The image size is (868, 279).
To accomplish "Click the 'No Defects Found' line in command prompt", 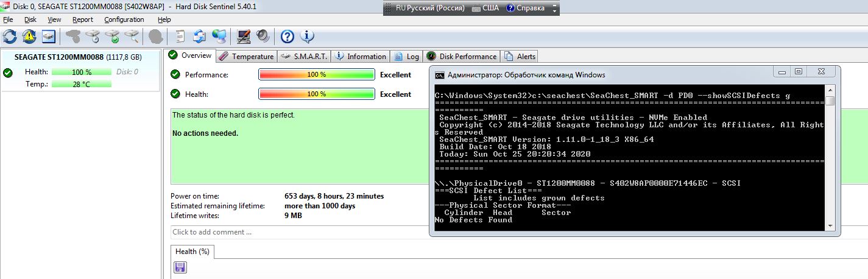I will coord(473,220).
